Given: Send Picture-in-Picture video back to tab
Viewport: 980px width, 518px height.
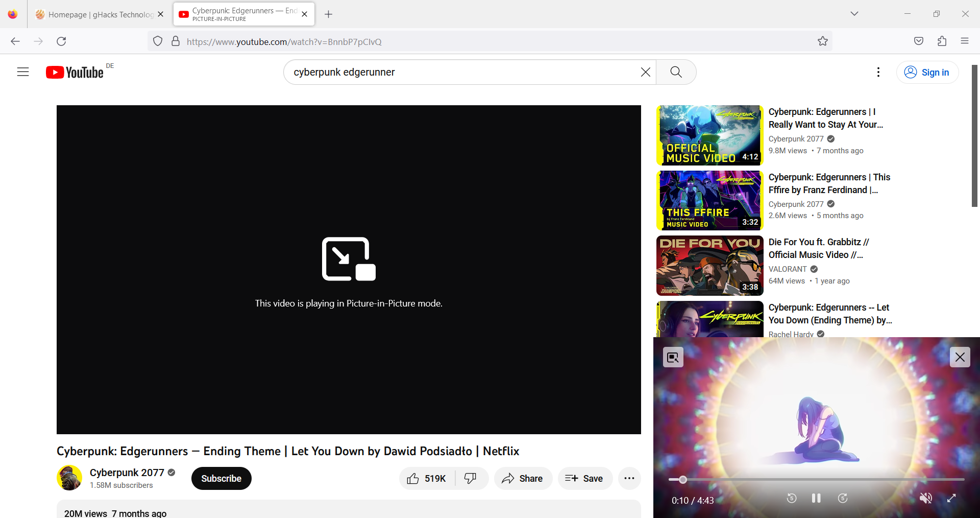Looking at the screenshot, I should tap(673, 357).
